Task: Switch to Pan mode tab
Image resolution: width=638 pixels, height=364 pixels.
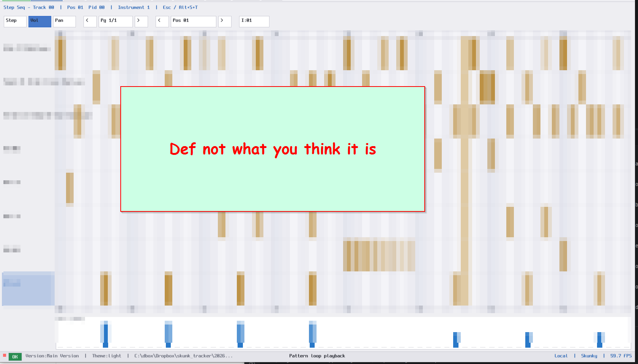Action: (x=65, y=22)
